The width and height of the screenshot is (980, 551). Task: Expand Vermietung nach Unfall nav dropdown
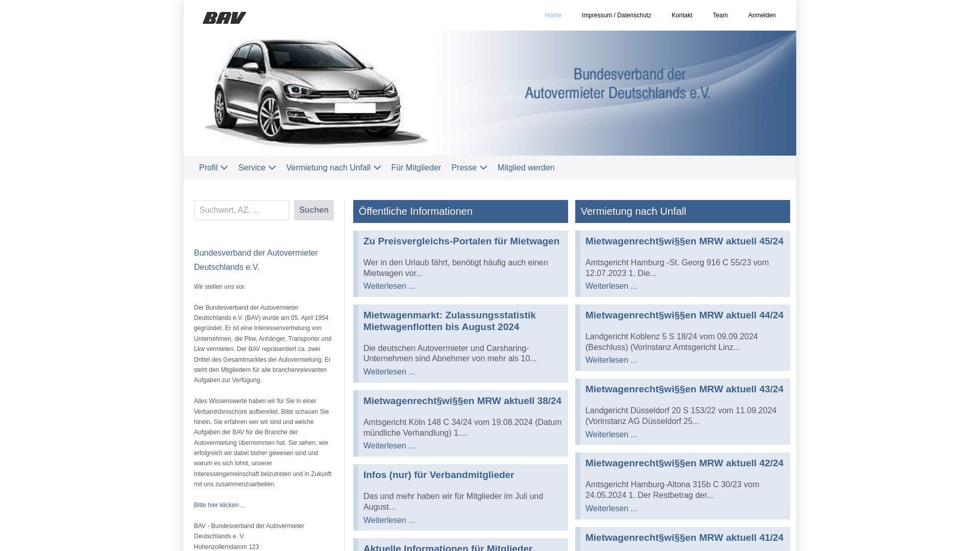333,168
